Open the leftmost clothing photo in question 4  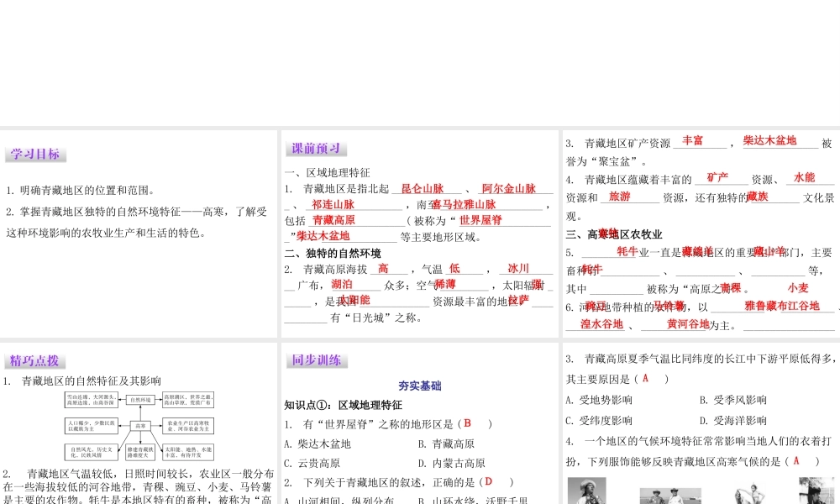tap(587, 491)
